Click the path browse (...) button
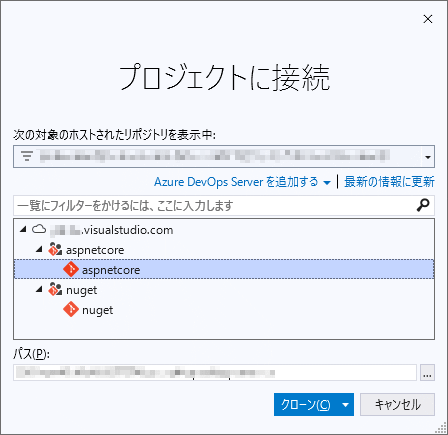Viewport: 448px width, 435px height. click(x=427, y=372)
